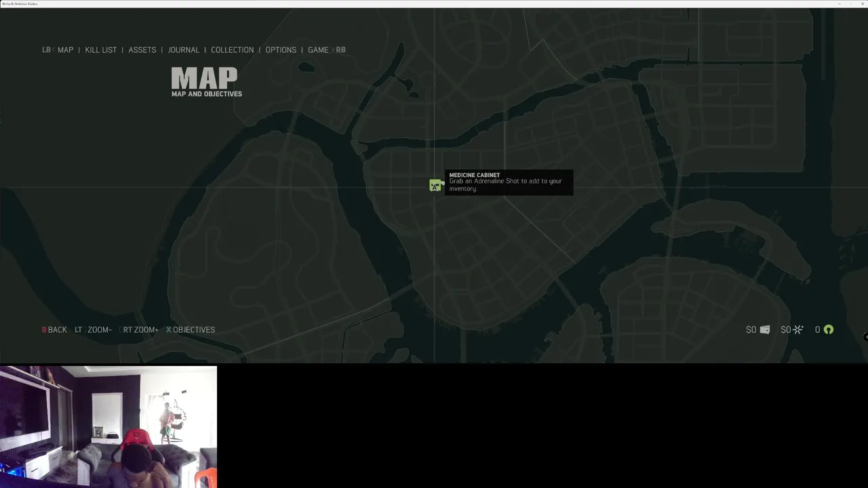Click the window title in title bar

tap(20, 3)
